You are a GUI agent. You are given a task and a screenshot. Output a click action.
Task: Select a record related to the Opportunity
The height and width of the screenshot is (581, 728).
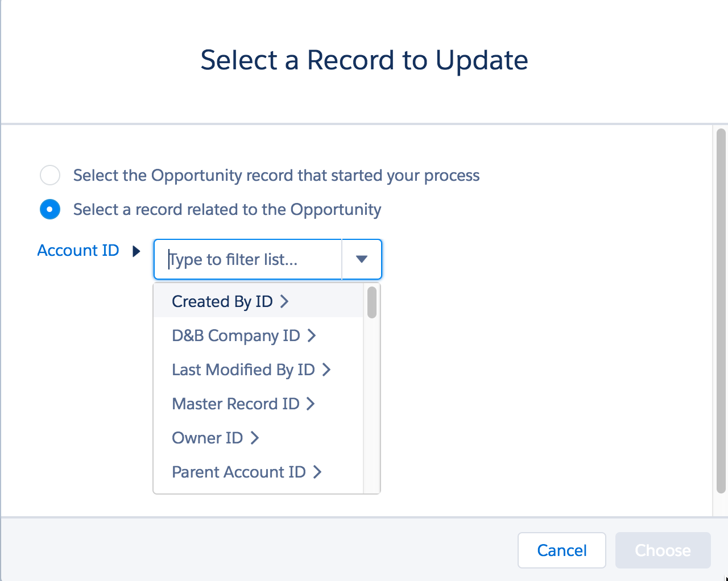coord(50,209)
